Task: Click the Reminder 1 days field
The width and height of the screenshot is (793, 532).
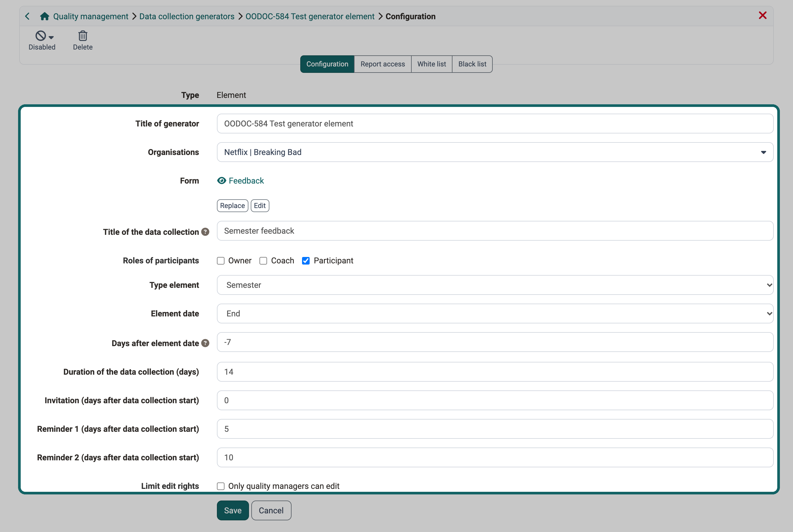Action: [495, 429]
